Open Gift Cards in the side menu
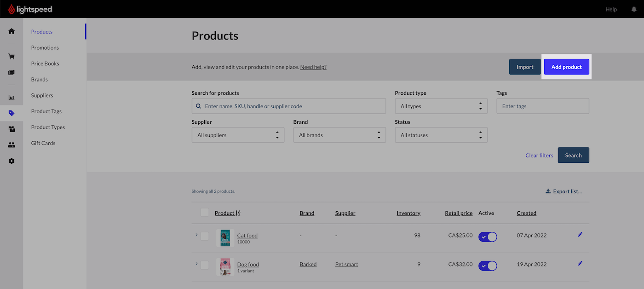Viewport: 644px width, 289px height. (43, 143)
